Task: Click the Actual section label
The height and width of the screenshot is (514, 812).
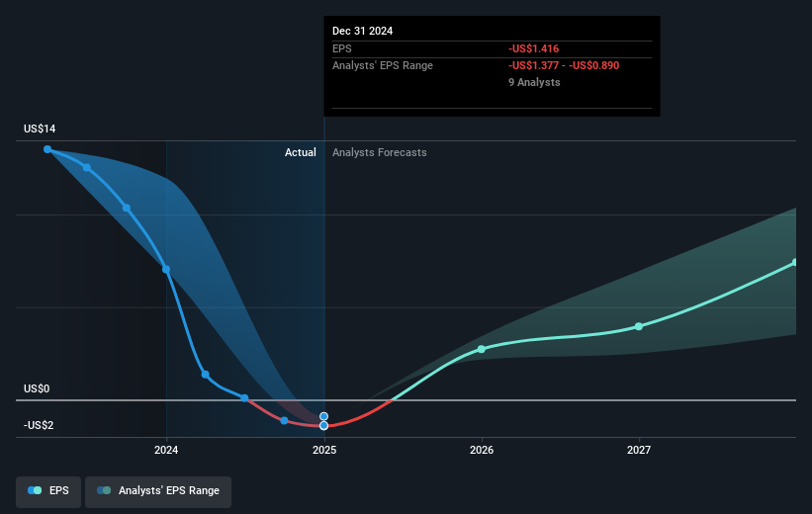Action: 301,152
